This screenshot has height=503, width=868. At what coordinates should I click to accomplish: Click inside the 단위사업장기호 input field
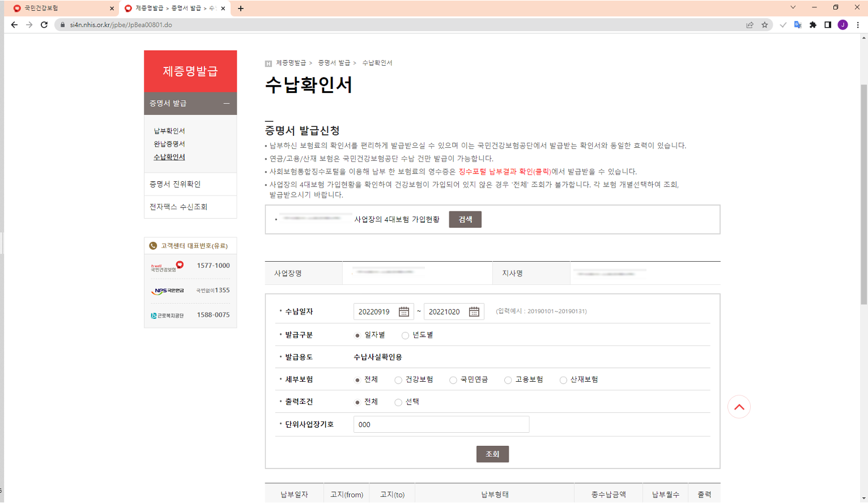coord(441,424)
